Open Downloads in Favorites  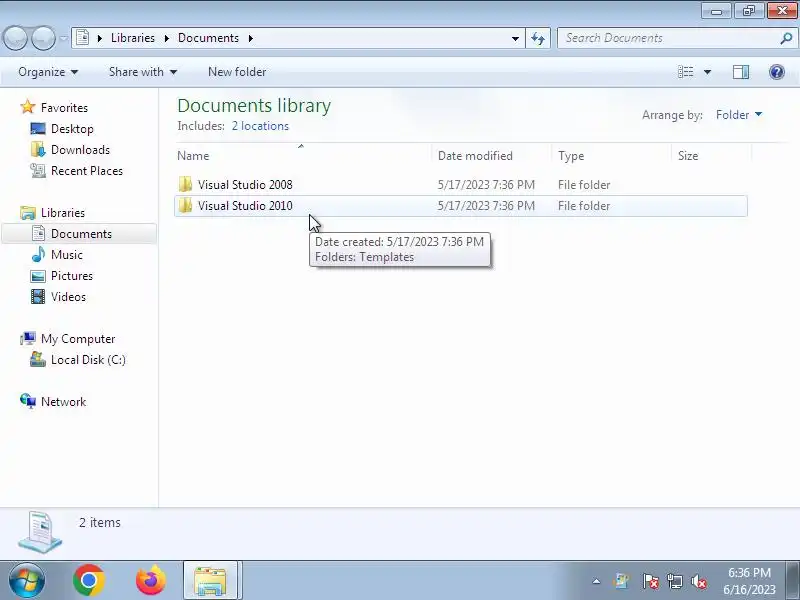[x=80, y=150]
